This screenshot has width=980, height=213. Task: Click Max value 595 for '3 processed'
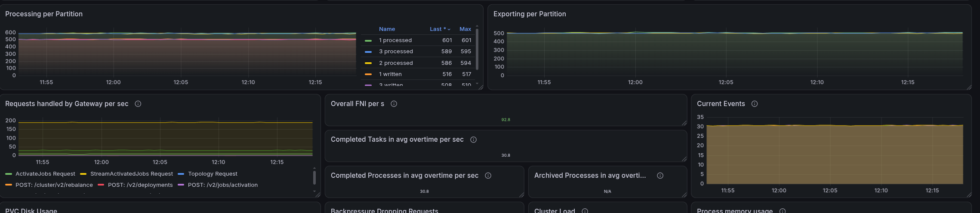click(x=466, y=52)
